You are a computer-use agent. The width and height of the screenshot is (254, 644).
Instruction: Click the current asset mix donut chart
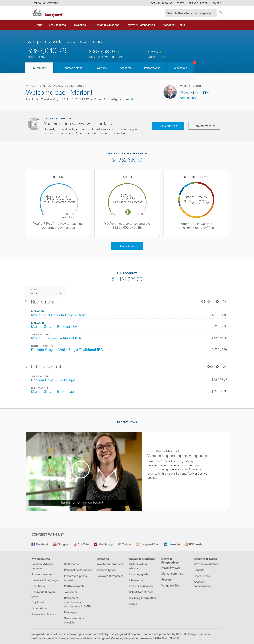(196, 200)
